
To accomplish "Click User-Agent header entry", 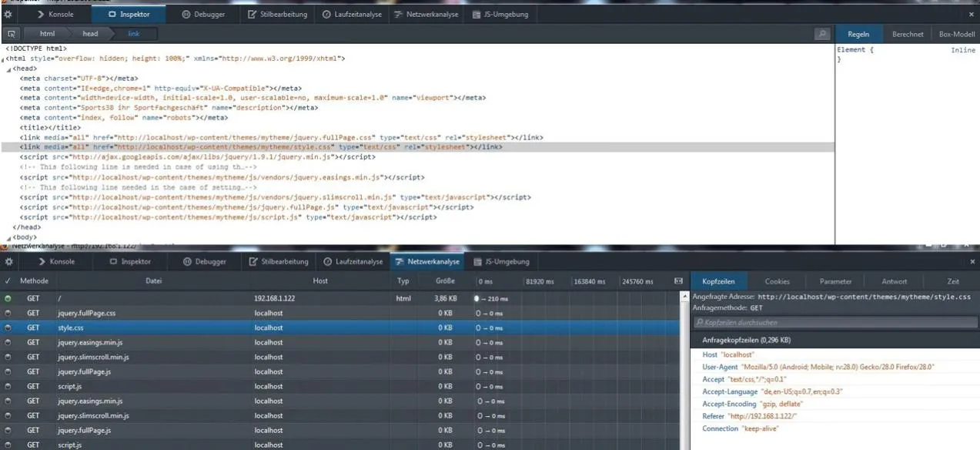I will click(818, 368).
